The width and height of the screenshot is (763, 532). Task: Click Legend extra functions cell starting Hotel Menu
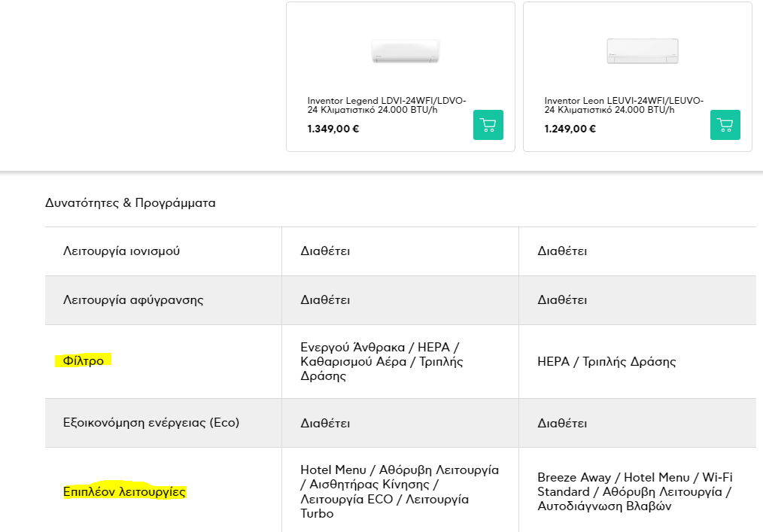(x=400, y=491)
